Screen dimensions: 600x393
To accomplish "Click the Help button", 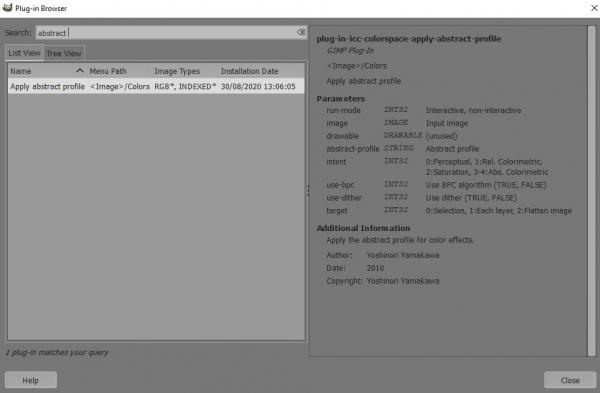I will [31, 380].
